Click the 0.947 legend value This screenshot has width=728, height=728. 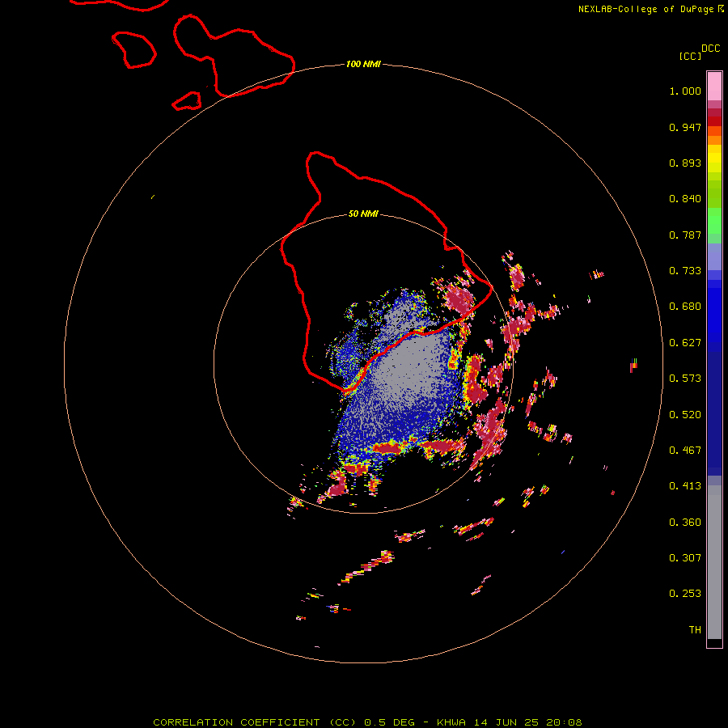(x=685, y=127)
